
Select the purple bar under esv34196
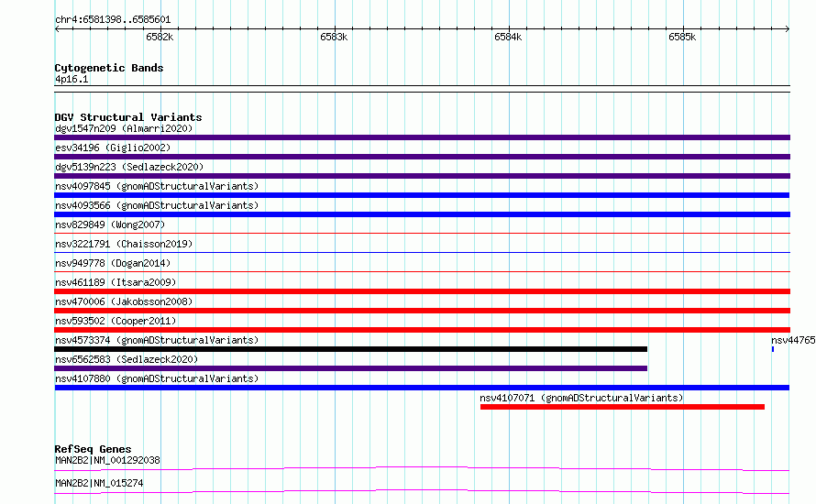click(422, 157)
